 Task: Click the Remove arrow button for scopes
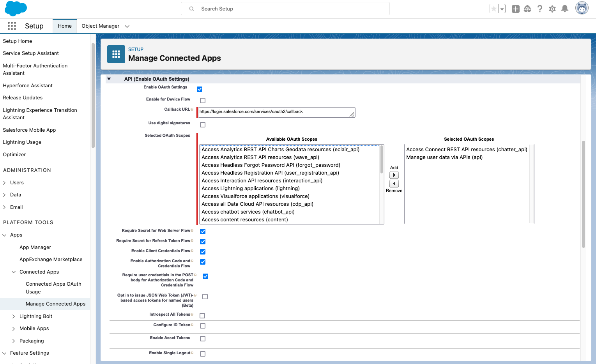pyautogui.click(x=394, y=184)
